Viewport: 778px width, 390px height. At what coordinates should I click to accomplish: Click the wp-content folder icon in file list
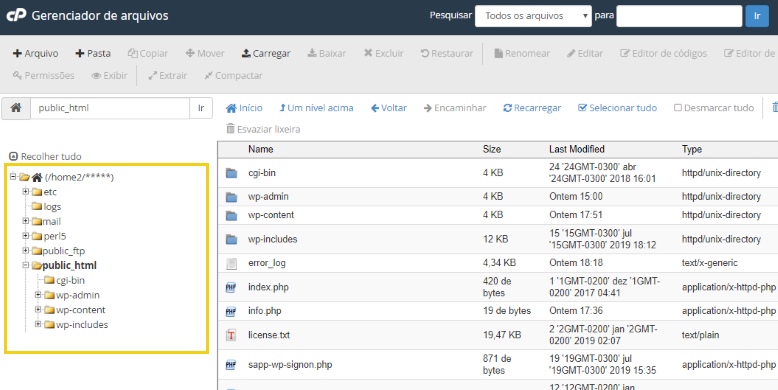point(231,215)
